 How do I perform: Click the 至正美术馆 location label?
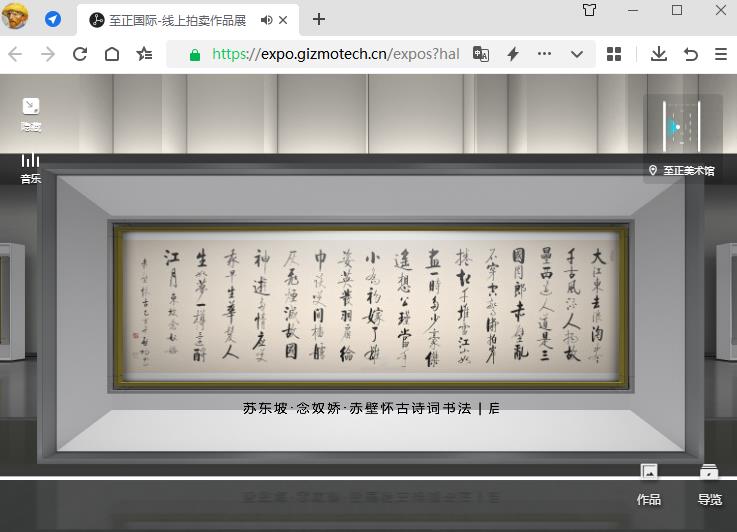click(682, 171)
